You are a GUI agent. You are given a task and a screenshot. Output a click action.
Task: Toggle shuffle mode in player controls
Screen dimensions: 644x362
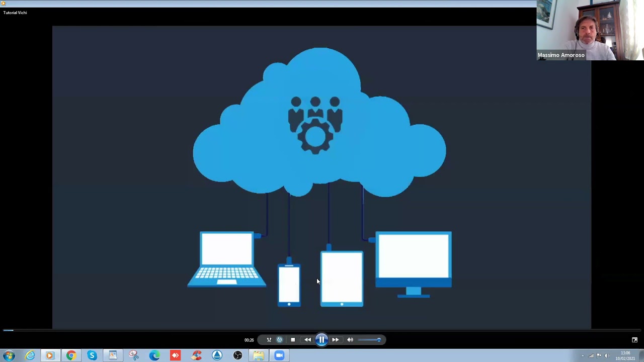pyautogui.click(x=269, y=340)
